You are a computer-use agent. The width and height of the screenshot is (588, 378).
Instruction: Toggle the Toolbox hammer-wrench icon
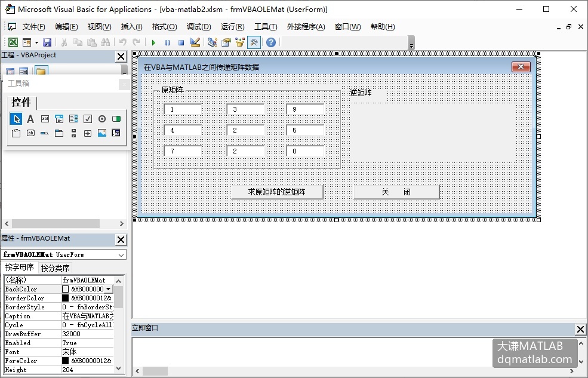(x=254, y=42)
